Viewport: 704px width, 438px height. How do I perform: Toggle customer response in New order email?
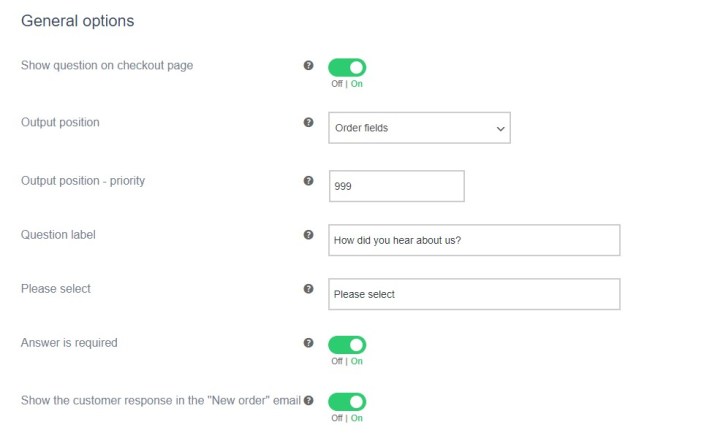click(x=347, y=402)
